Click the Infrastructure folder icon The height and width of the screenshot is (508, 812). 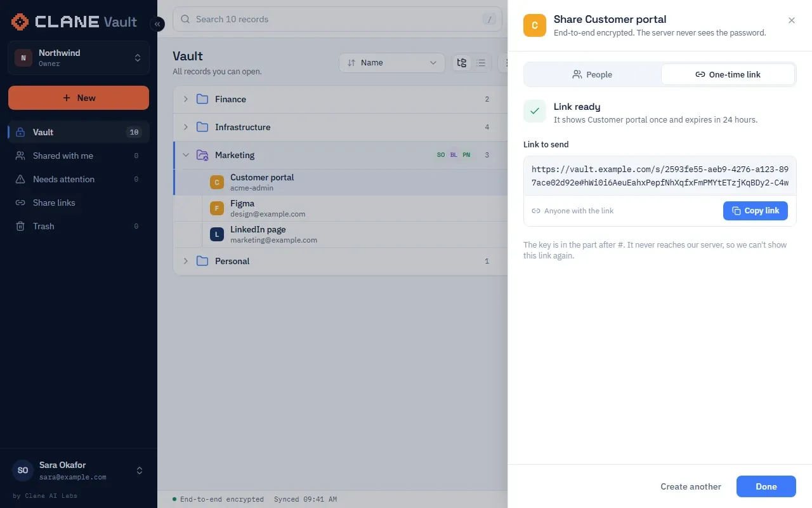202,127
